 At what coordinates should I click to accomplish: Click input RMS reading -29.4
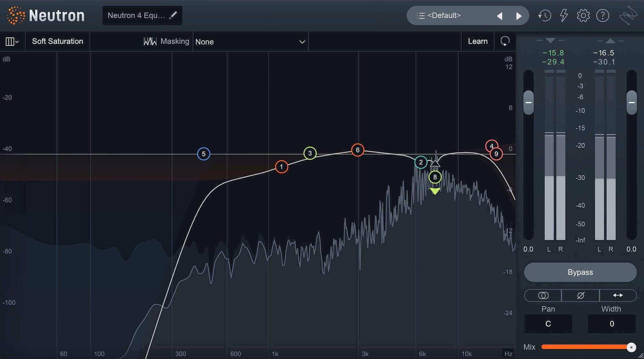(553, 62)
